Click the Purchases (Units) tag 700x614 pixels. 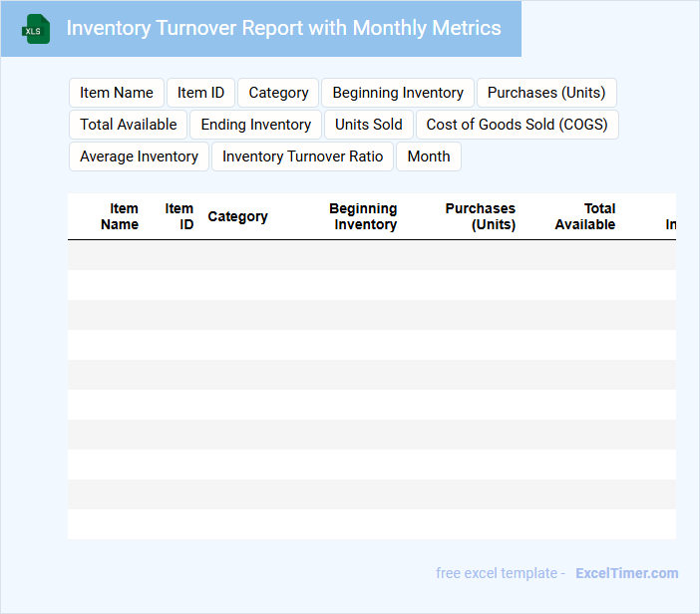pyautogui.click(x=546, y=93)
